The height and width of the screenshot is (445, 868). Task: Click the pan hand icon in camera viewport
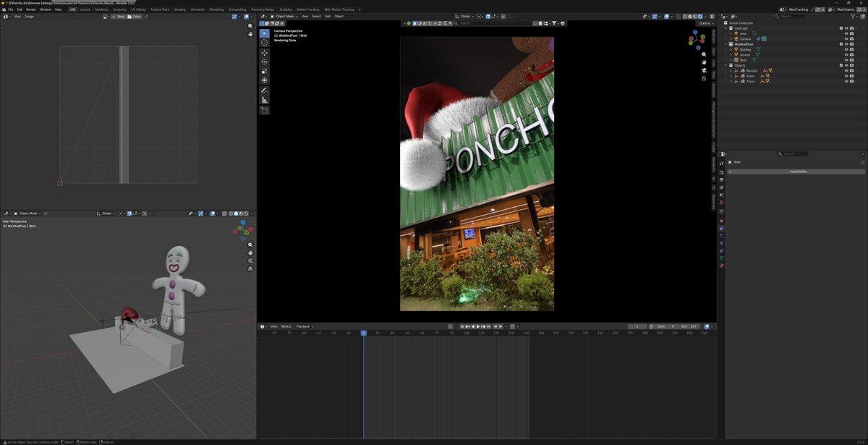coord(704,62)
